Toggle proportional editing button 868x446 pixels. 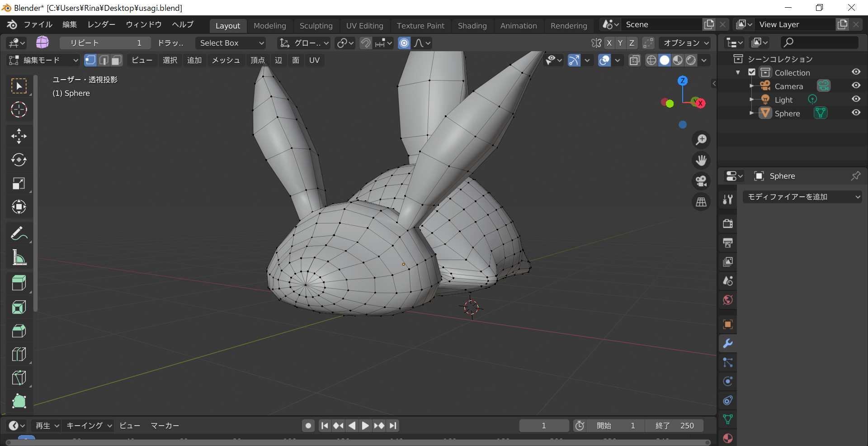pyautogui.click(x=404, y=43)
